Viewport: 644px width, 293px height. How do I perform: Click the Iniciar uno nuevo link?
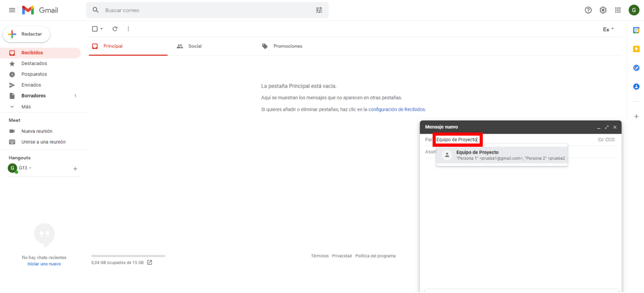click(44, 264)
